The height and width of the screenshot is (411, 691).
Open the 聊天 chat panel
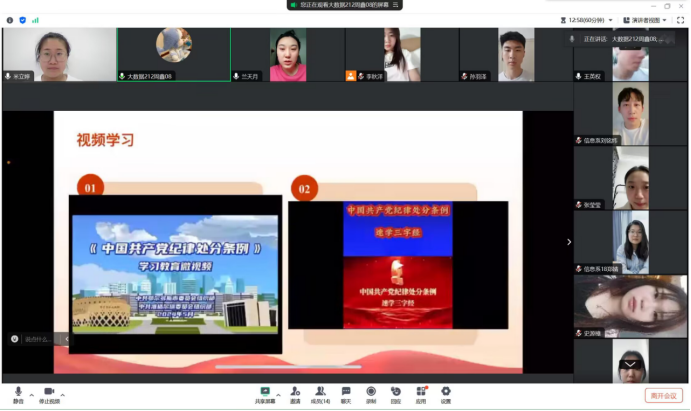pyautogui.click(x=346, y=393)
